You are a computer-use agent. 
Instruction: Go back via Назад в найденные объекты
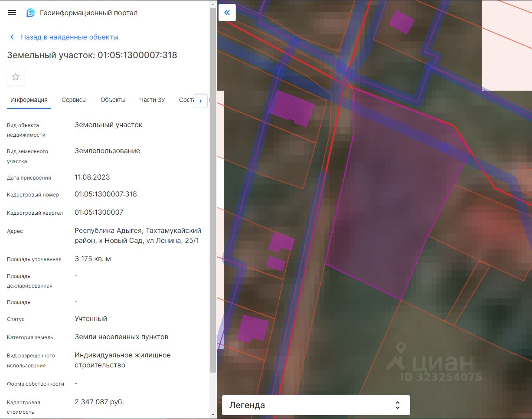tap(69, 37)
